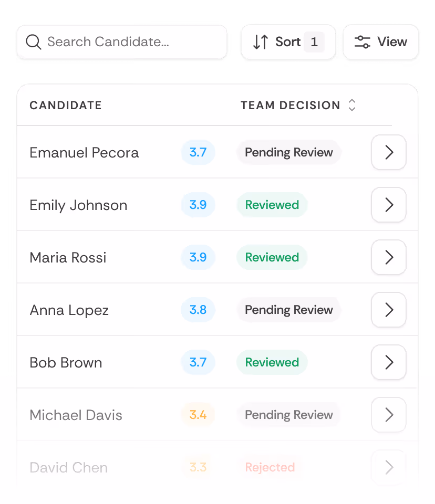Image resolution: width=435 pixels, height=504 pixels.
Task: Click Maria Rossi's 3.9 score badge
Action: coord(198,257)
